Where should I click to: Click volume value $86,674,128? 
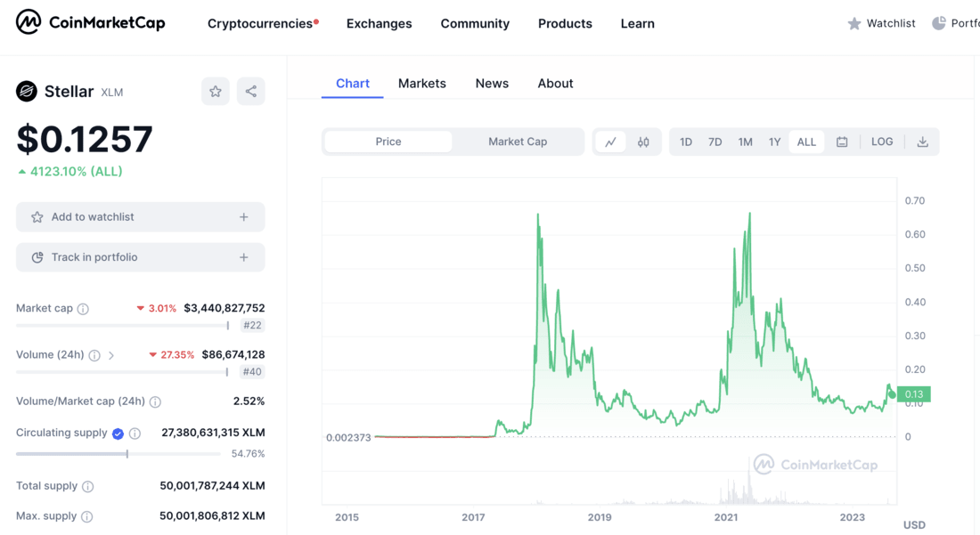[233, 354]
